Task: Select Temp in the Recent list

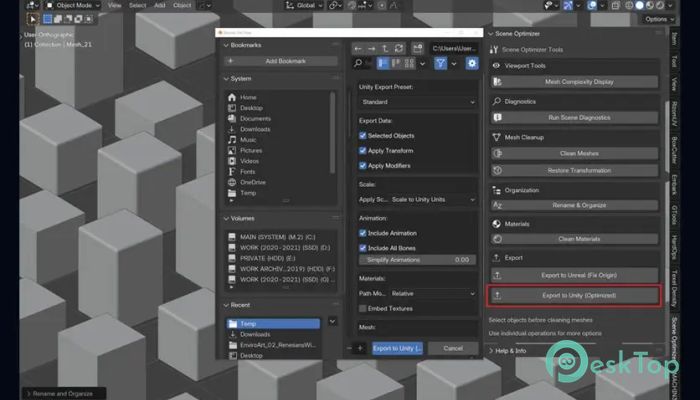Action: click(273, 324)
